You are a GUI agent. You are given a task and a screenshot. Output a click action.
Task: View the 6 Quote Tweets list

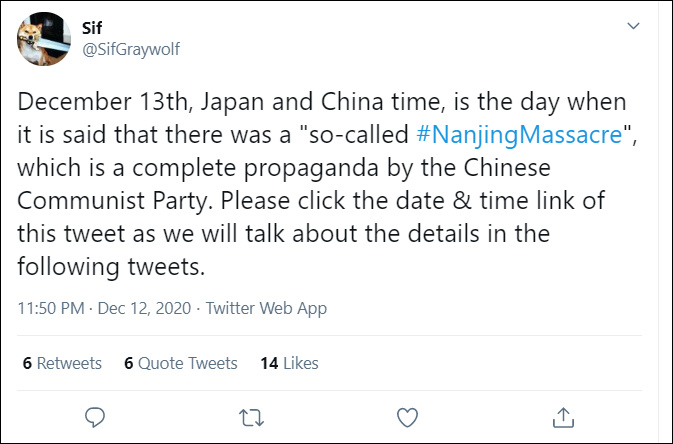(x=181, y=363)
